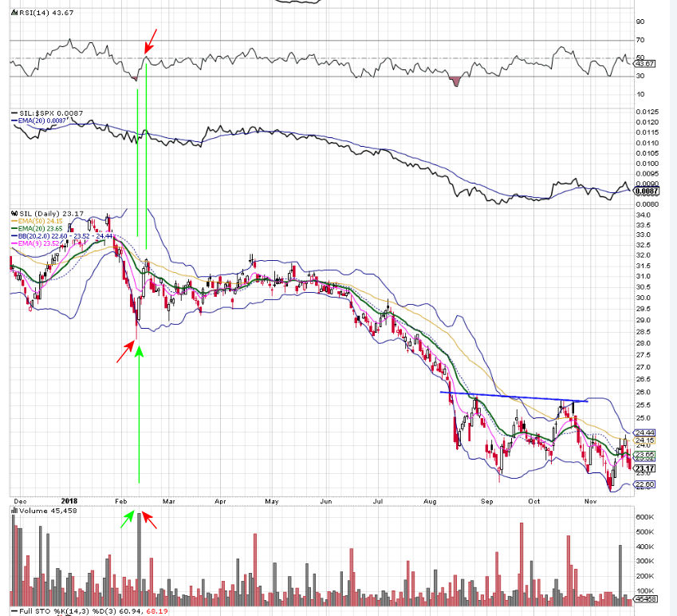Click the Sep label on time axis
The width and height of the screenshot is (677, 616).
tap(486, 501)
